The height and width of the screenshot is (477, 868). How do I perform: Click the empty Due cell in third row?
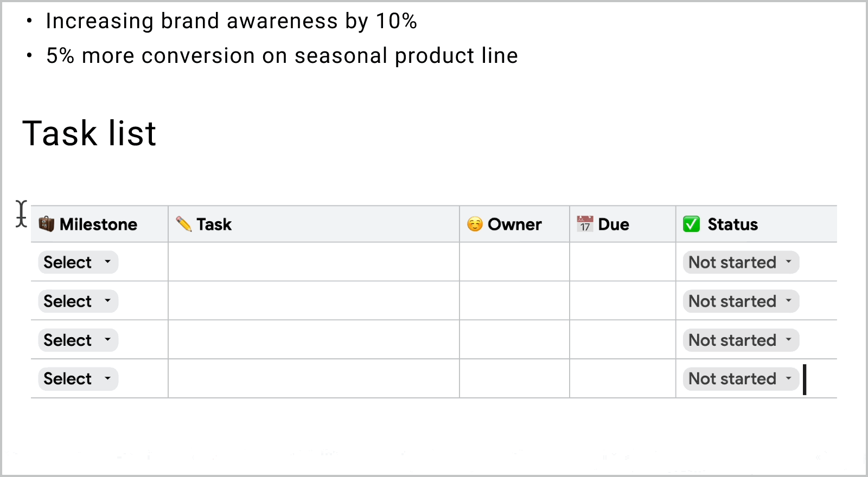pyautogui.click(x=622, y=340)
